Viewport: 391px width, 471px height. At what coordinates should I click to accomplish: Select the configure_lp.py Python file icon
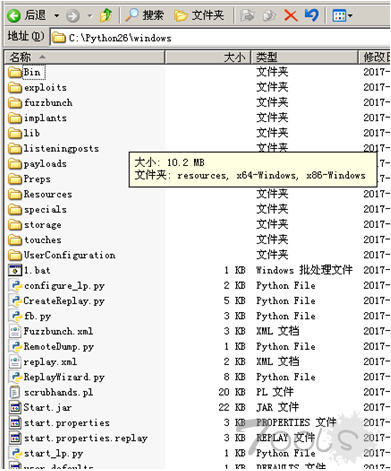(15, 286)
